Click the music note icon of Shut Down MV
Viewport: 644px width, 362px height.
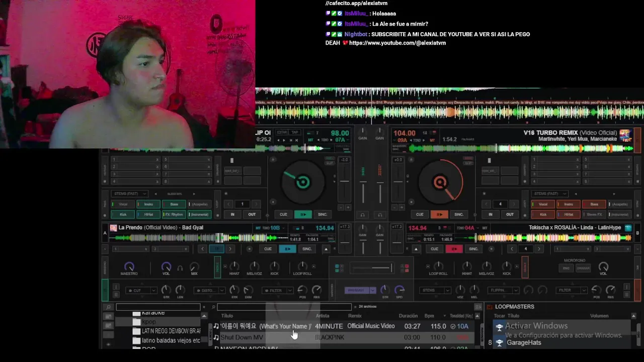pyautogui.click(x=216, y=337)
